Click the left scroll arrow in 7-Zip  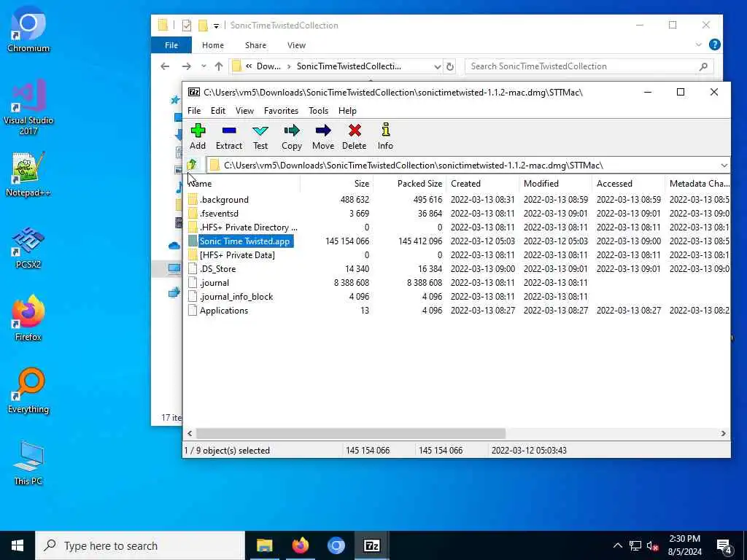[x=190, y=433]
